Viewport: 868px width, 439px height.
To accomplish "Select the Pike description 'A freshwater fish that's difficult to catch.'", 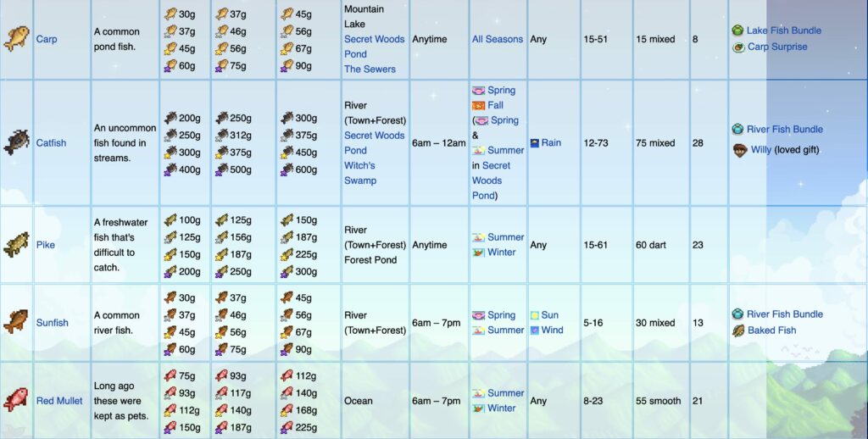I will pyautogui.click(x=120, y=245).
